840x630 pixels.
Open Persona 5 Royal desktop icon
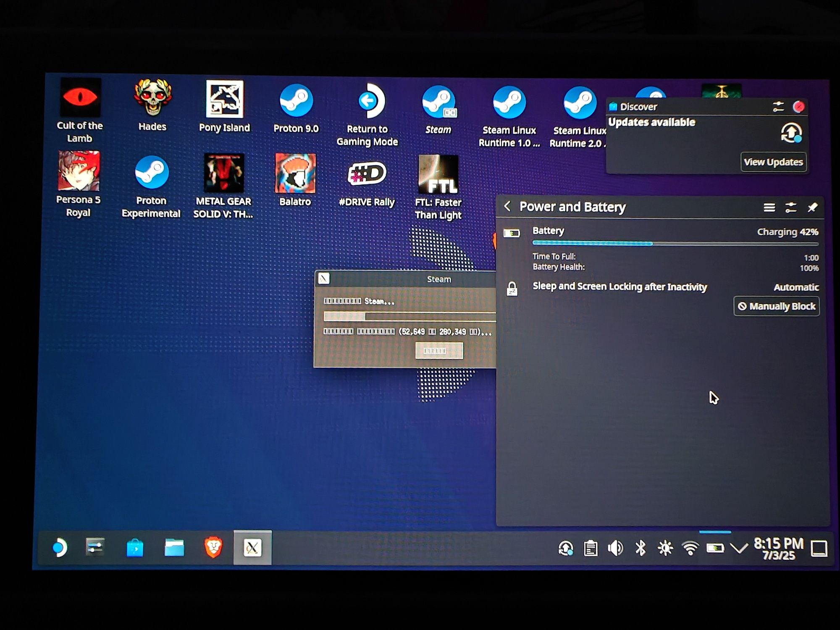79,184
